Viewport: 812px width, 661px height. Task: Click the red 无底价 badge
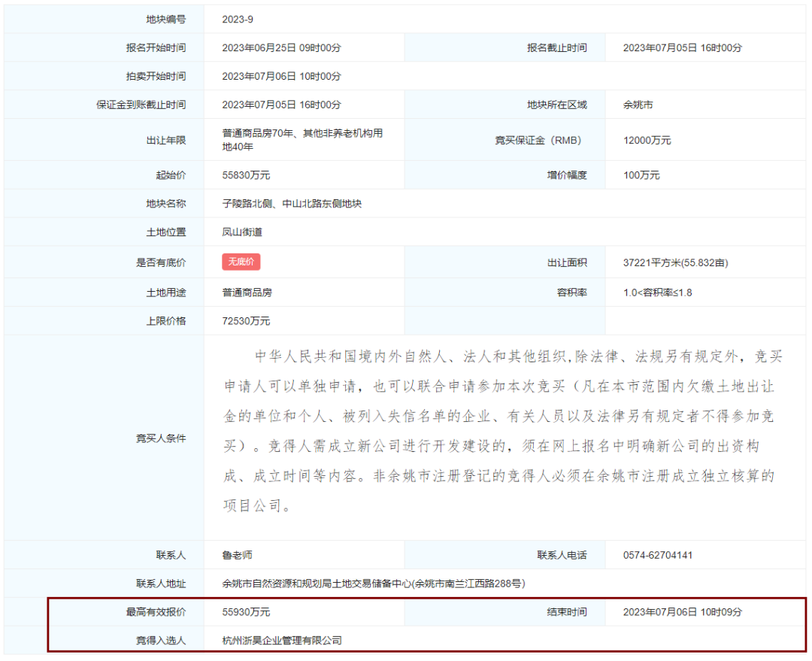[x=241, y=262]
